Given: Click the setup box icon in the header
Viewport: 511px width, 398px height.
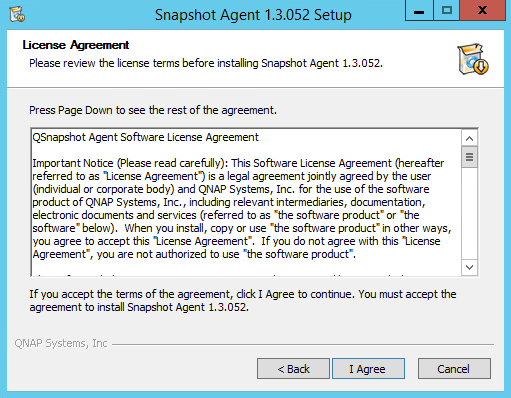Looking at the screenshot, I should pos(472,59).
